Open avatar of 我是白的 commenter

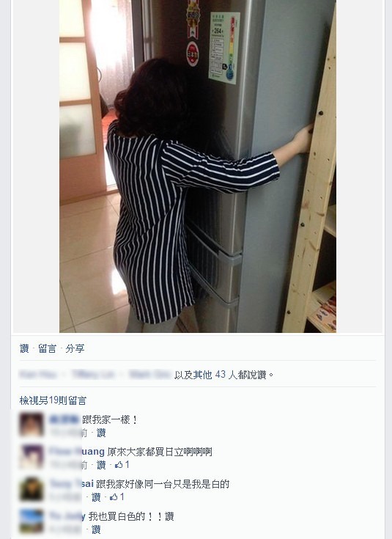32,489
